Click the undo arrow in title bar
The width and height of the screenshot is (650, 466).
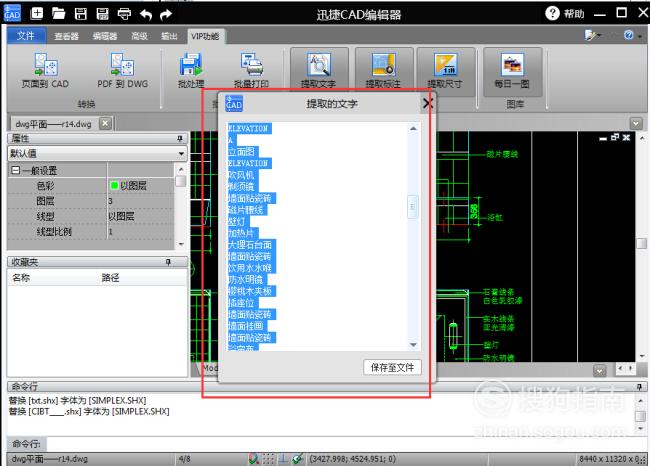pyautogui.click(x=146, y=15)
